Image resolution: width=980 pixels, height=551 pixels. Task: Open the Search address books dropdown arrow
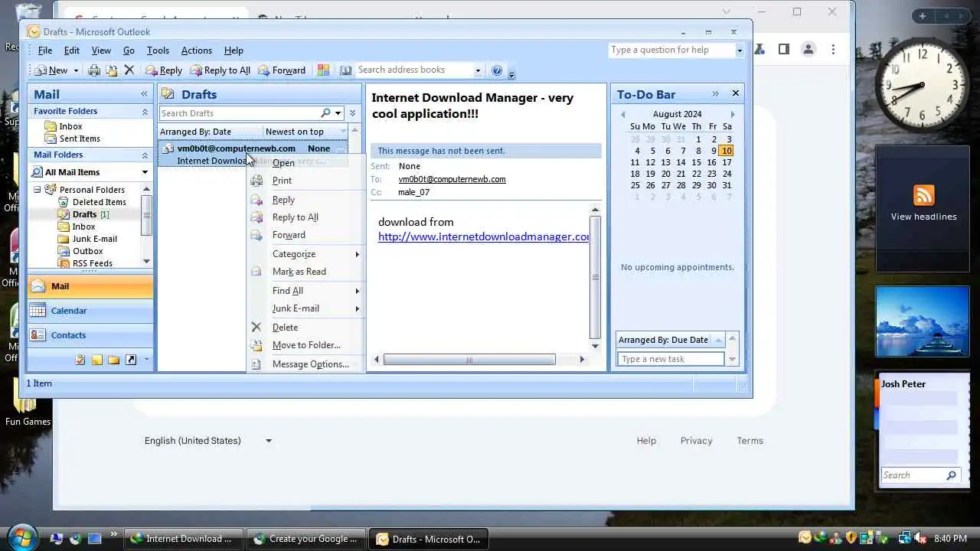(x=478, y=70)
